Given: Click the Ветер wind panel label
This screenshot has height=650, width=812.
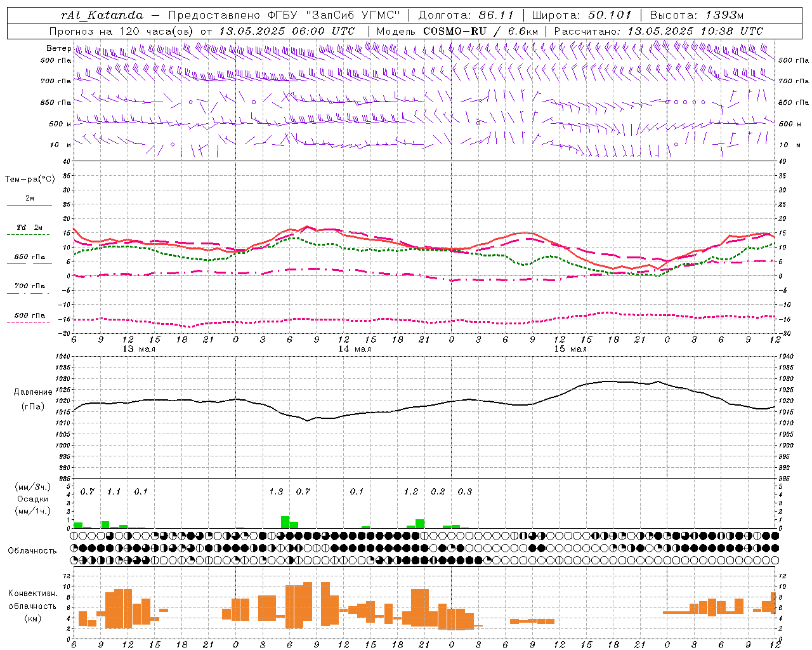Looking at the screenshot, I should click(59, 48).
